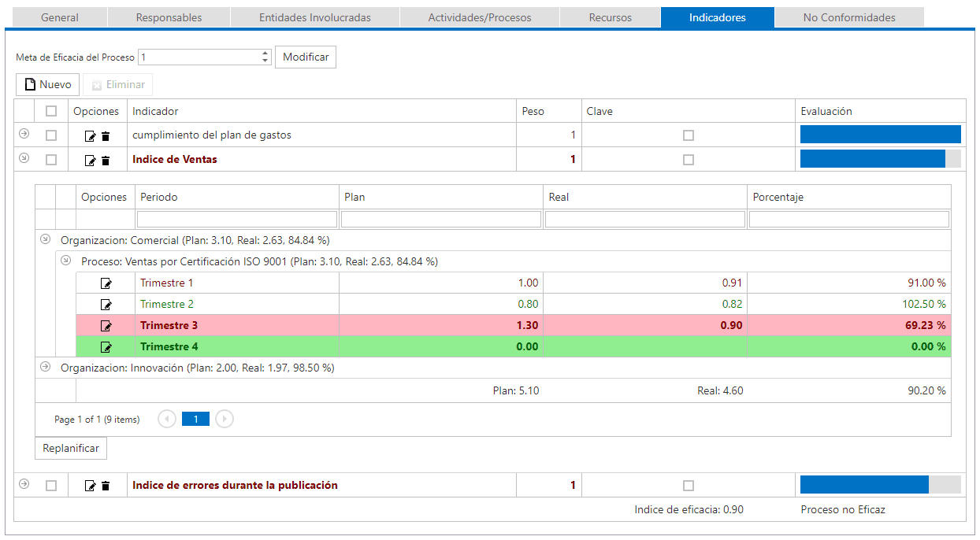Edit the Trimestre 1 period row
Image resolution: width=980 pixels, height=540 pixels.
(106, 283)
